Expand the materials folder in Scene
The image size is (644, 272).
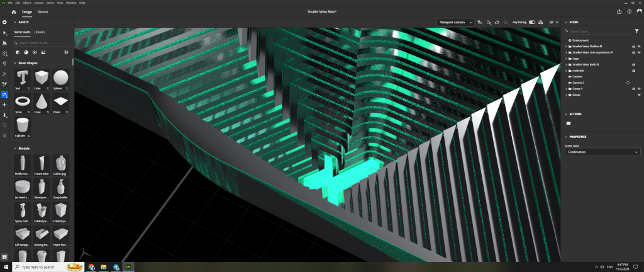(565, 71)
